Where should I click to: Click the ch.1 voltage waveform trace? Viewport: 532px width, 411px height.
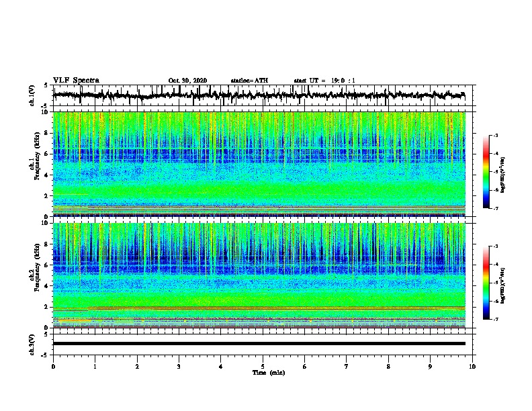coord(259,95)
